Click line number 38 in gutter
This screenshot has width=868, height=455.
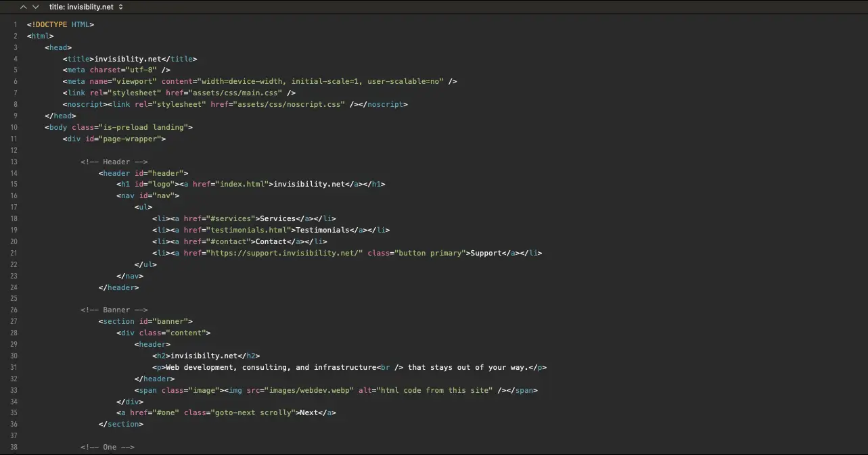[x=14, y=447]
